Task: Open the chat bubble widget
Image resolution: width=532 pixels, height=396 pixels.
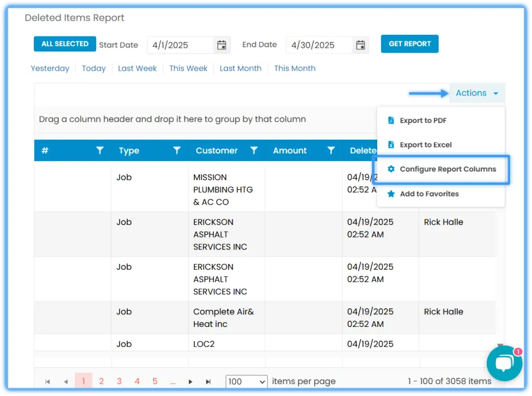Action: pos(504,363)
